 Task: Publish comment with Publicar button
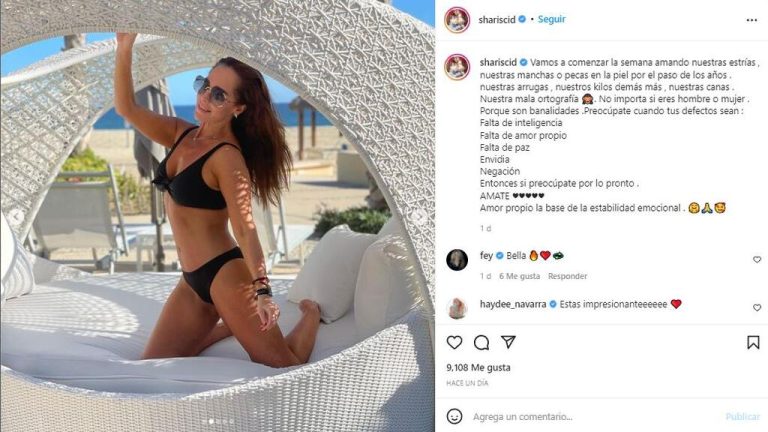[x=743, y=416]
